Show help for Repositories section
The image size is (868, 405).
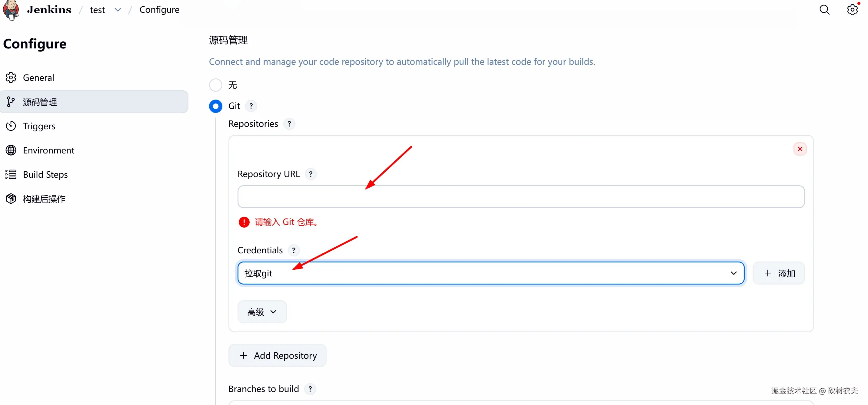(x=289, y=124)
